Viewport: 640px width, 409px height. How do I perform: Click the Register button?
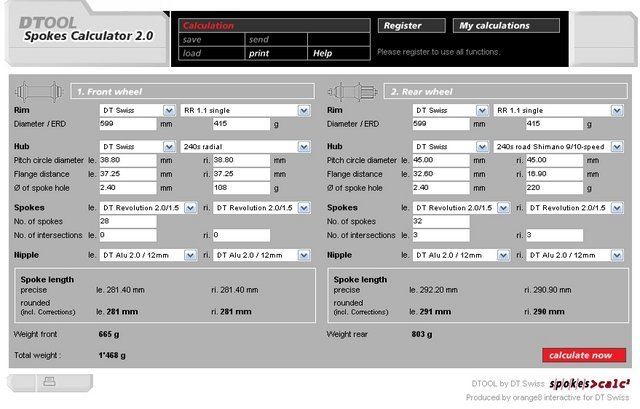click(411, 25)
